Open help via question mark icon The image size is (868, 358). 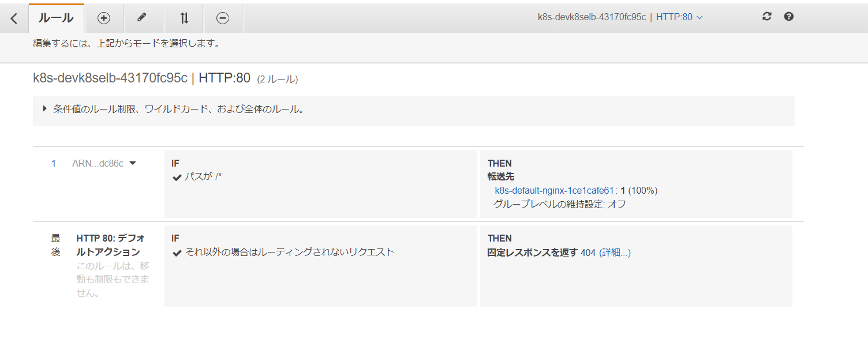pyautogui.click(x=789, y=17)
